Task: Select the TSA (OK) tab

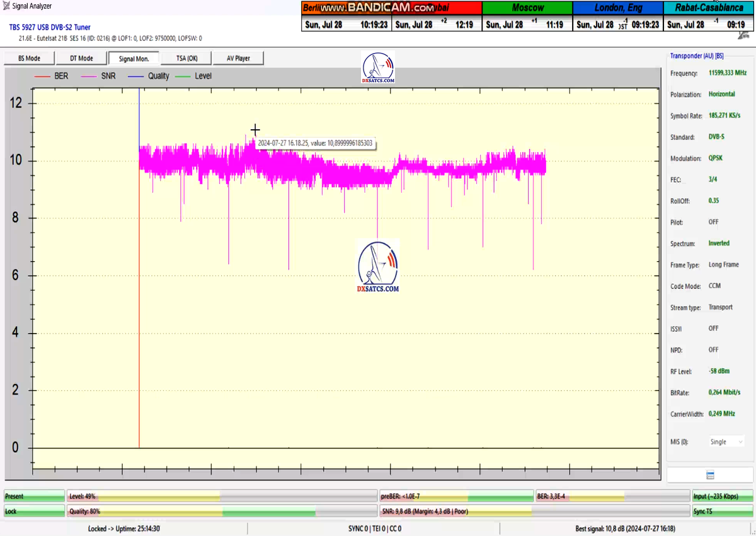Action: tap(186, 58)
